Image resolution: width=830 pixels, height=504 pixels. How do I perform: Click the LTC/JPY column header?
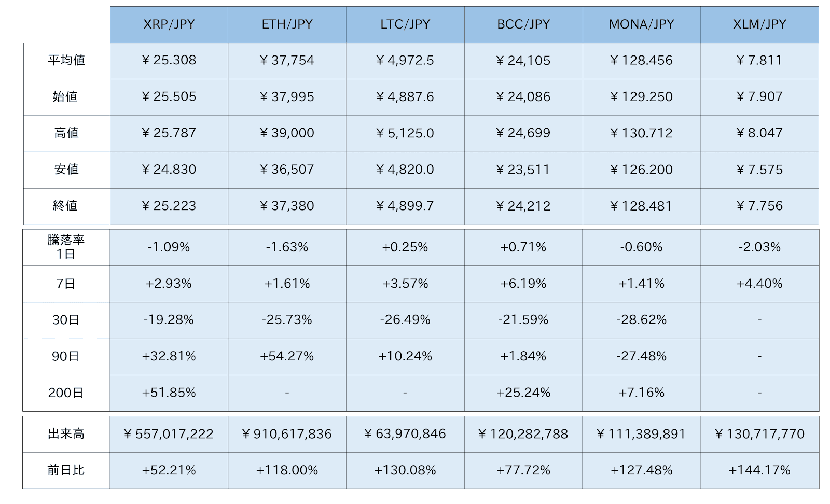(405, 24)
